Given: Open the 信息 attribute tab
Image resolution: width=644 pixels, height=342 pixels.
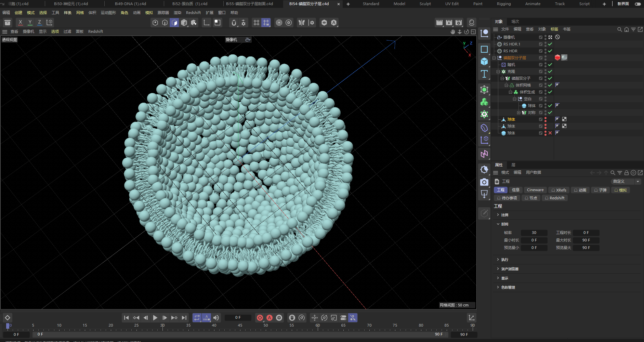Looking at the screenshot, I should coord(515,190).
